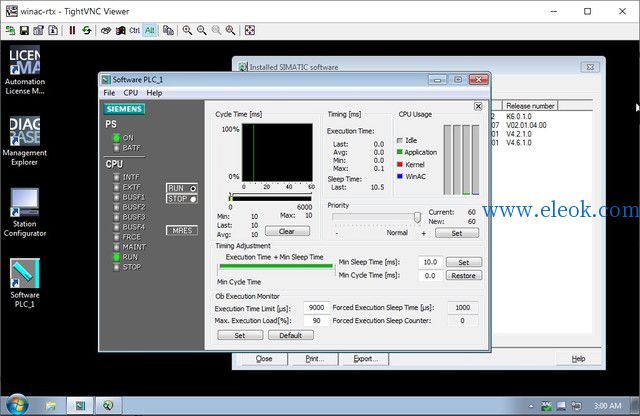This screenshot has height=416, width=640.
Task: Select Installed SIMATIC software taskbar button
Action: pos(108,405)
